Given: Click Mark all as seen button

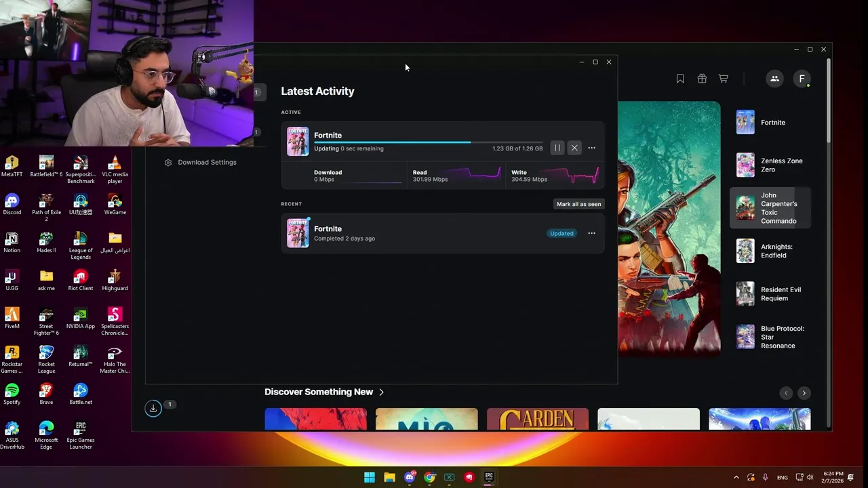Looking at the screenshot, I should [578, 204].
